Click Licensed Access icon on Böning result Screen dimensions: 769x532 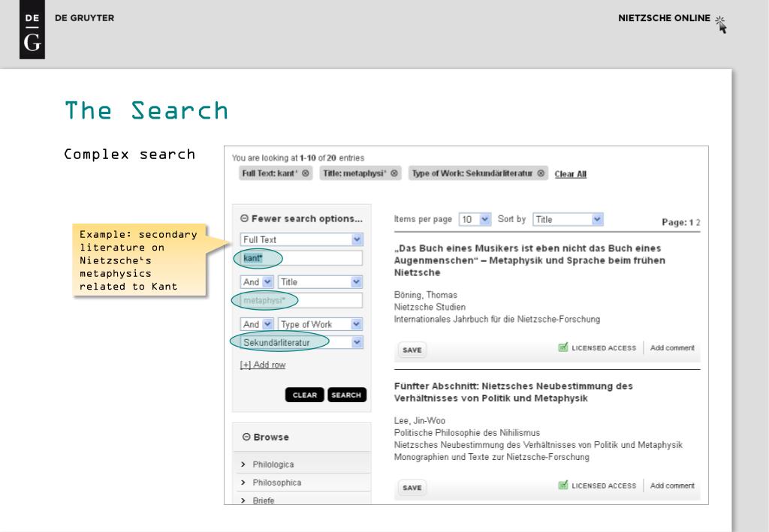(x=563, y=347)
